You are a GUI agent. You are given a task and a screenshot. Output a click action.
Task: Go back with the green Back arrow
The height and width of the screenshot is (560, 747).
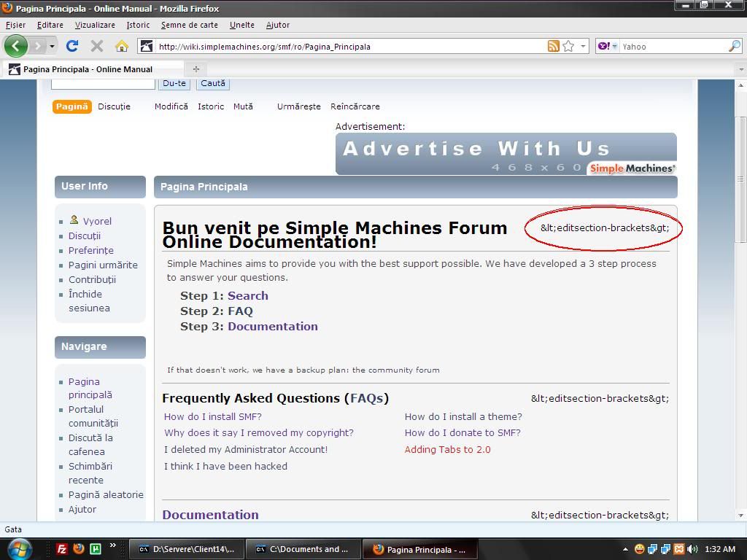[x=16, y=46]
